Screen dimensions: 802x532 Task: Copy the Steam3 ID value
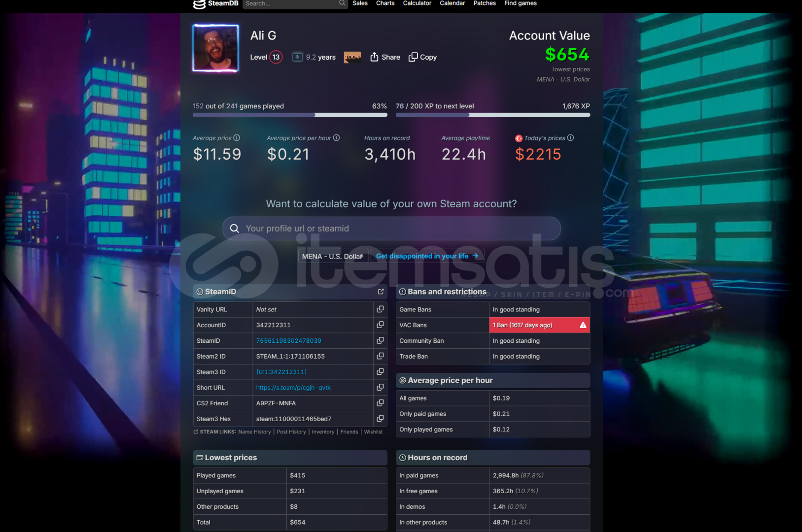(x=380, y=372)
